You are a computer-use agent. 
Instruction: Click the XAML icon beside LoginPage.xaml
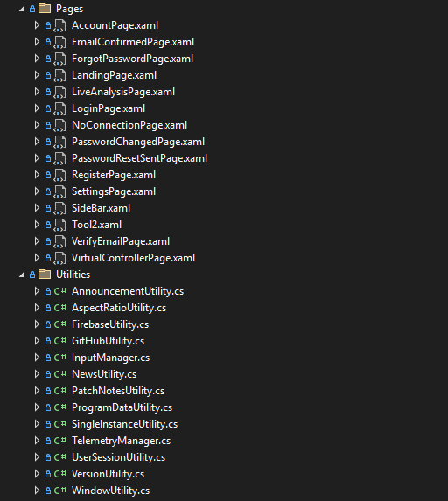coord(59,108)
